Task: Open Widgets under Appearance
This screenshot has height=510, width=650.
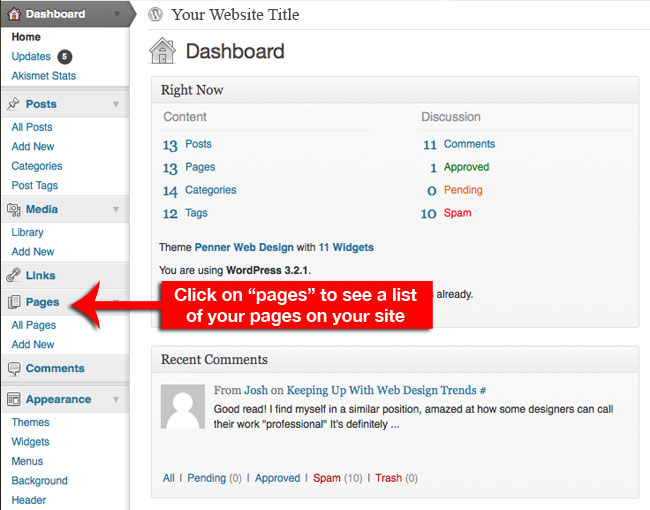Action: pos(30,442)
